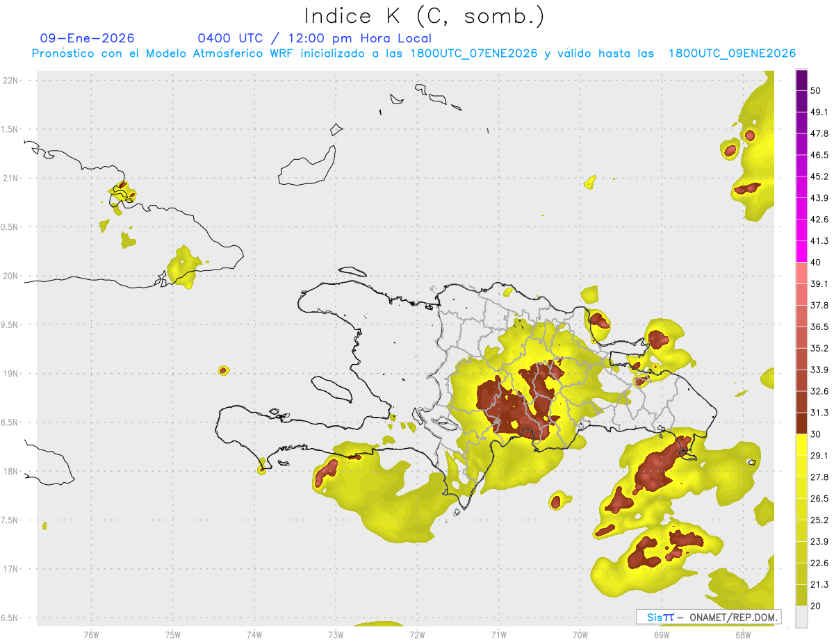Click the legend value "20"
Image resolution: width=834 pixels, height=644 pixels.
click(817, 606)
